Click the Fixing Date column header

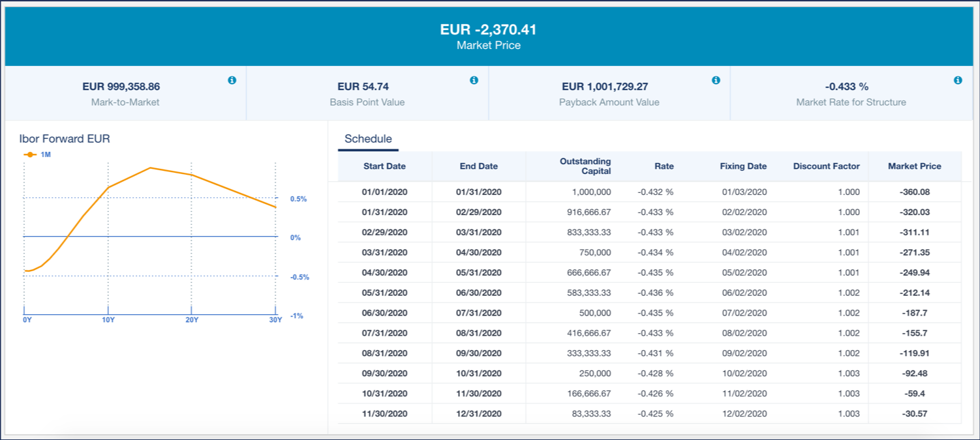(743, 166)
